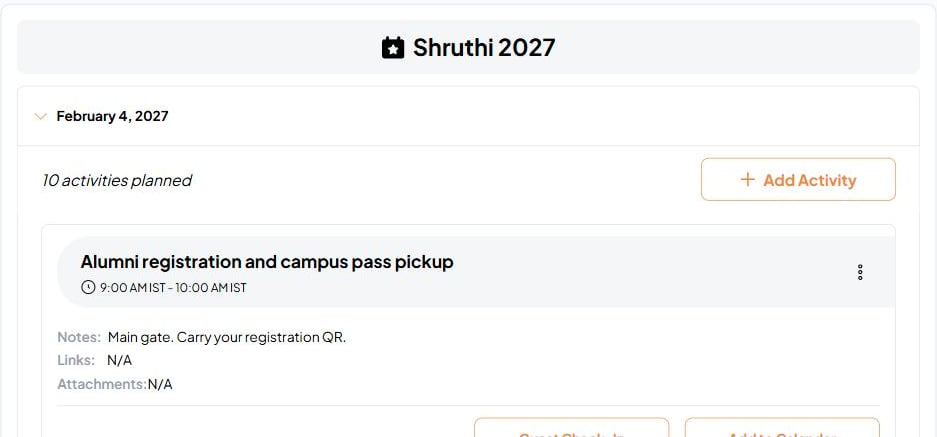The height and width of the screenshot is (437, 937).
Task: Click the N/A value next to Links
Action: click(120, 360)
